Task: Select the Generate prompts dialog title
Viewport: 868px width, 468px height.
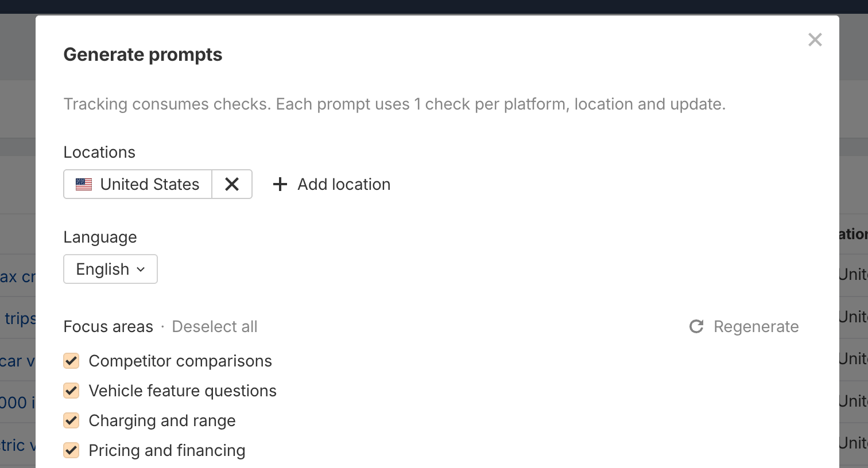Action: click(x=142, y=54)
